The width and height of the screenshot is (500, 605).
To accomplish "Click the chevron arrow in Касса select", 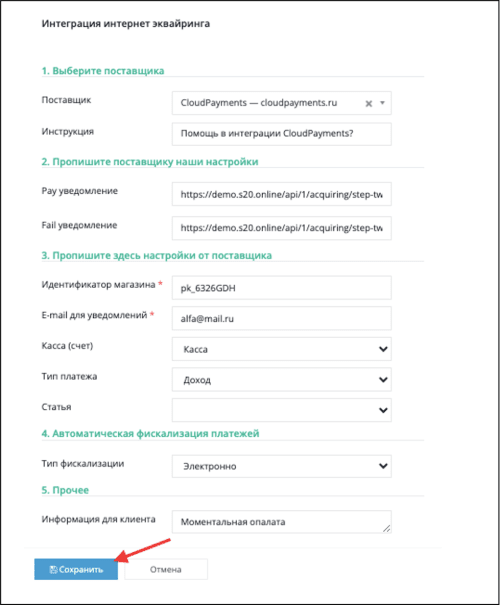I will tap(383, 349).
